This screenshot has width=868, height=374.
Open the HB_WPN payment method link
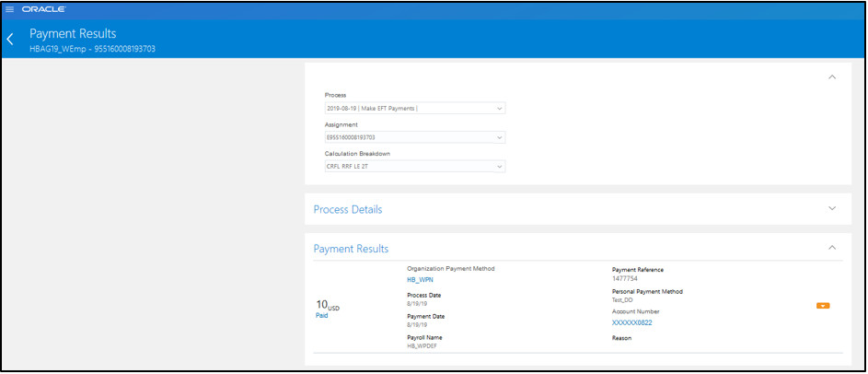pos(420,280)
